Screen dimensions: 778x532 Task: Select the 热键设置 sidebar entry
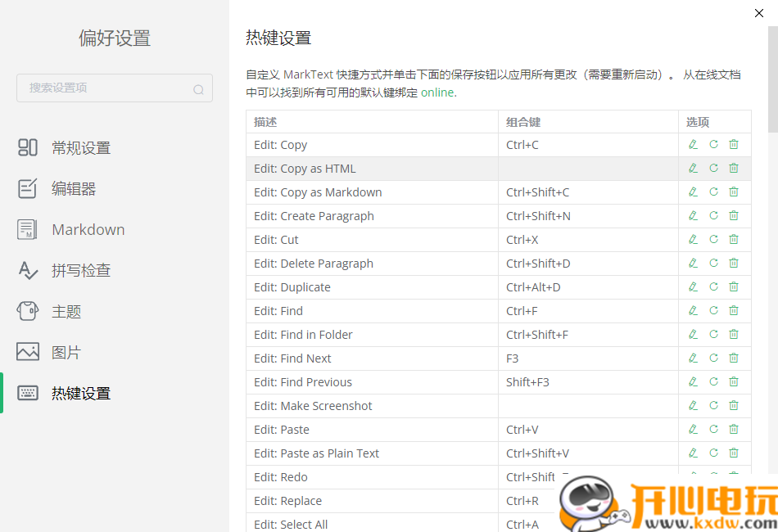[x=28, y=393]
